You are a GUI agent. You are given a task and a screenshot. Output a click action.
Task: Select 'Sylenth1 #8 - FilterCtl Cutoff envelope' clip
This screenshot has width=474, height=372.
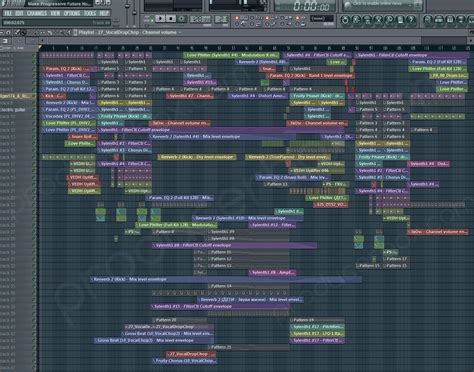coord(235,245)
